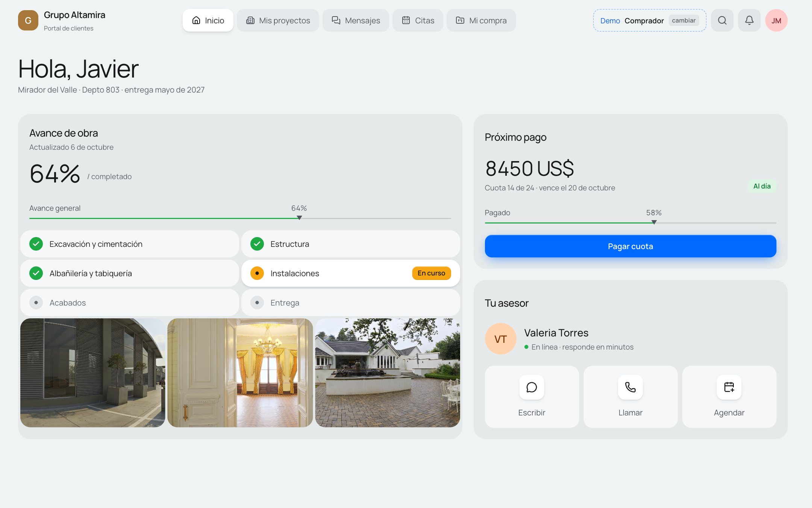Open the Mis proyectos tab

[278, 20]
